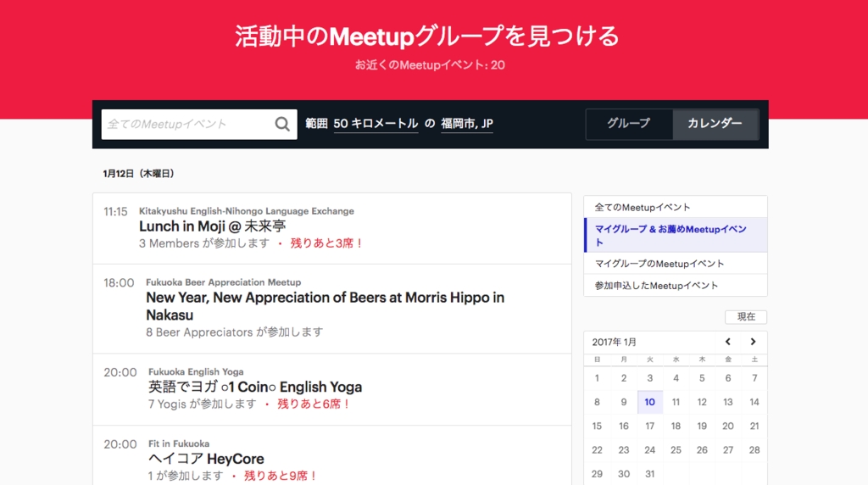Click 7 Yogis が参加します text
868x485 pixels.
(203, 404)
